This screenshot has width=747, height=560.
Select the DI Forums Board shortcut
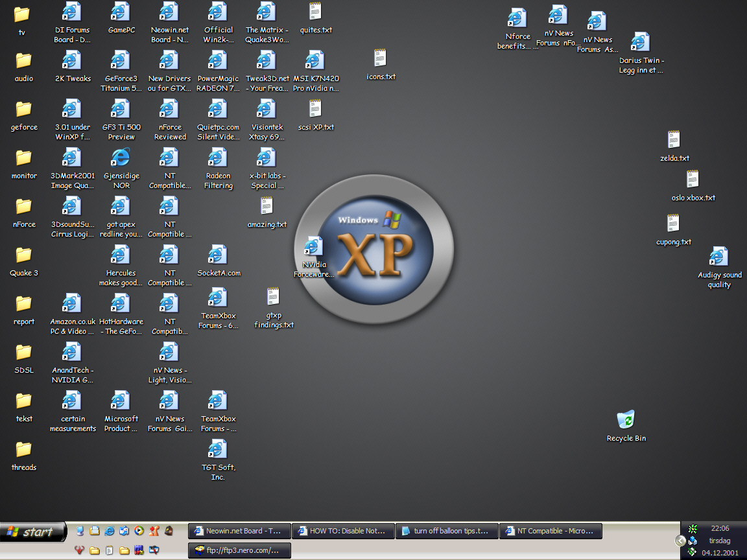(x=73, y=23)
